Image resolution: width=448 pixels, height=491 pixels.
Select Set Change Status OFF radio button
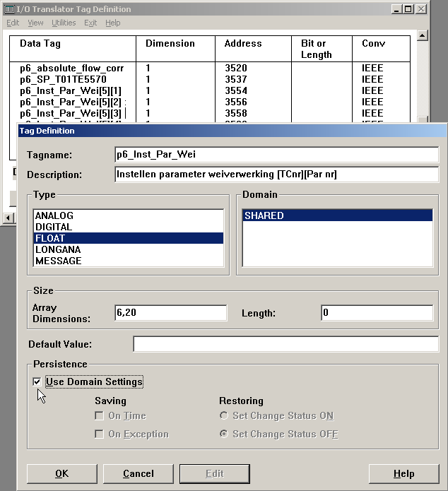pyautogui.click(x=224, y=434)
